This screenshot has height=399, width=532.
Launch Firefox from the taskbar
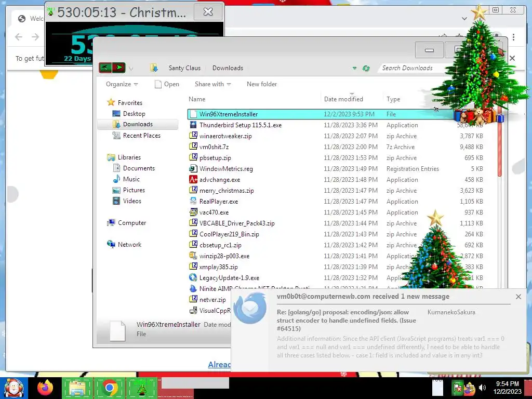pyautogui.click(x=46, y=388)
